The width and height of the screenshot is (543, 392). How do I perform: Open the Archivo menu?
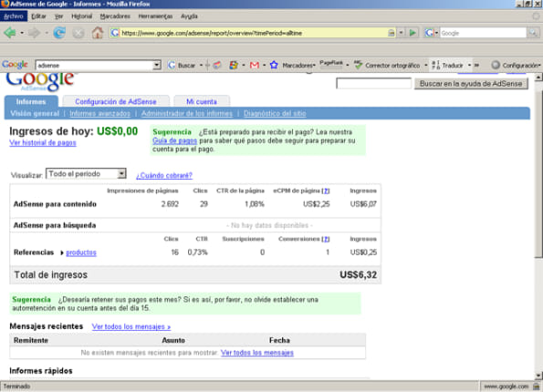14,16
